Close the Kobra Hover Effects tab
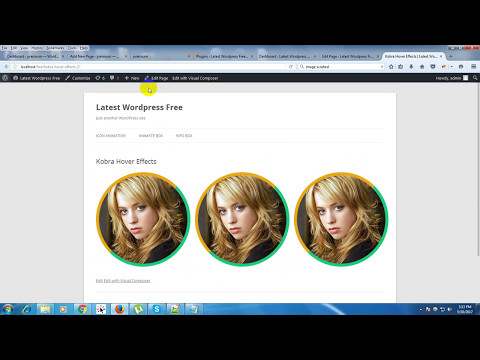 [441, 56]
